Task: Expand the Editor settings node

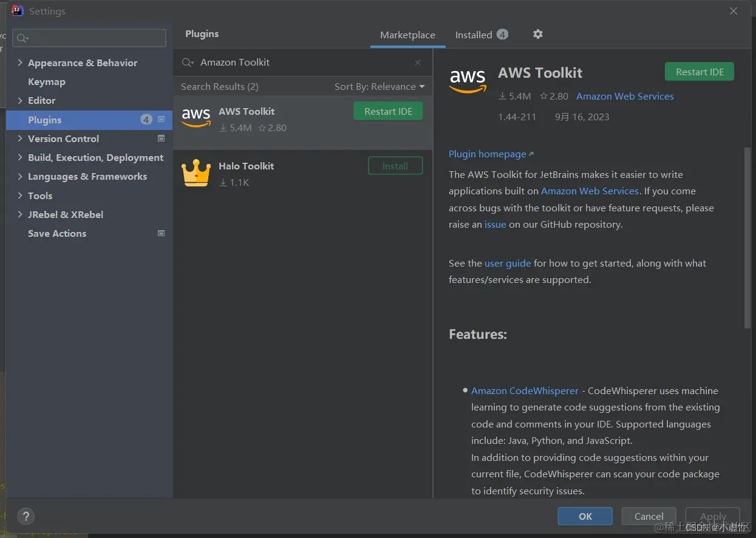Action: coord(20,100)
